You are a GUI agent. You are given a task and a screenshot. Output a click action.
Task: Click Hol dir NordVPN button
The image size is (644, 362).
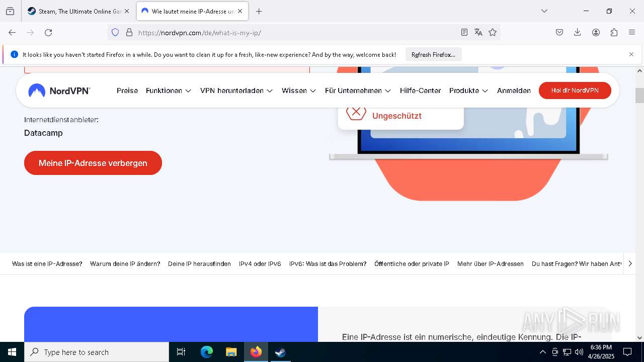pos(575,90)
